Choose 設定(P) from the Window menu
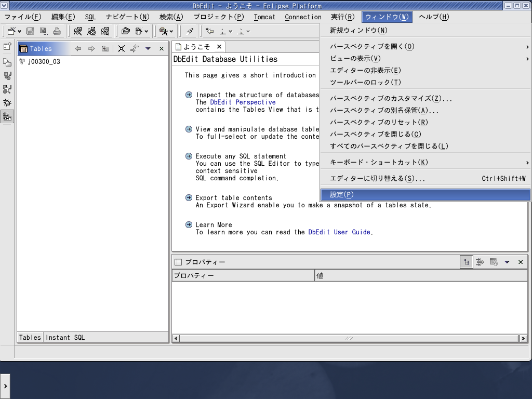532x399 pixels. point(425,194)
